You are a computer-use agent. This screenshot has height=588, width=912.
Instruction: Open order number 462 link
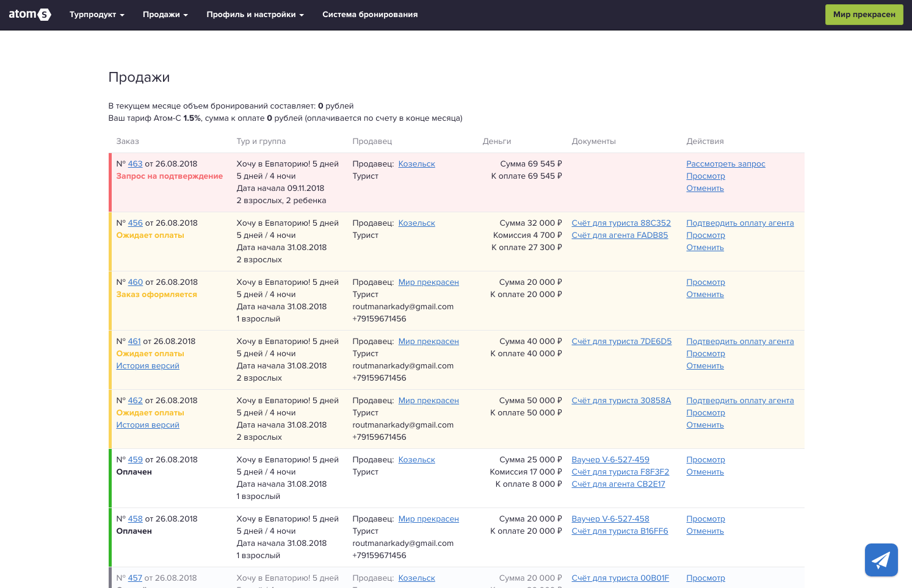[x=135, y=401]
